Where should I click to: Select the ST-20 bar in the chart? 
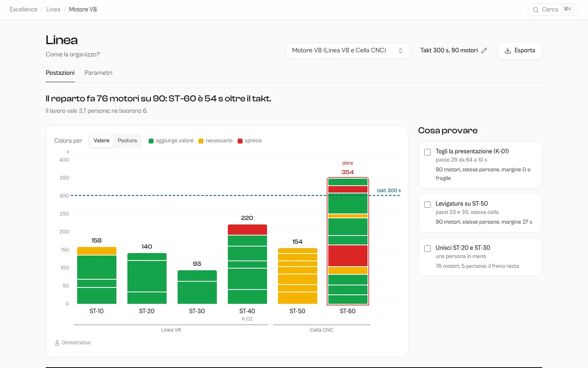pos(147,278)
